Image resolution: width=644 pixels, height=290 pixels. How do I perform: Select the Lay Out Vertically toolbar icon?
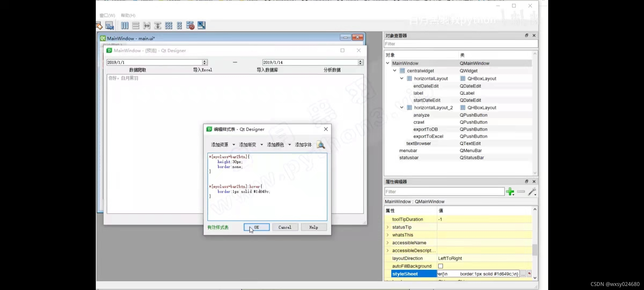tap(136, 26)
